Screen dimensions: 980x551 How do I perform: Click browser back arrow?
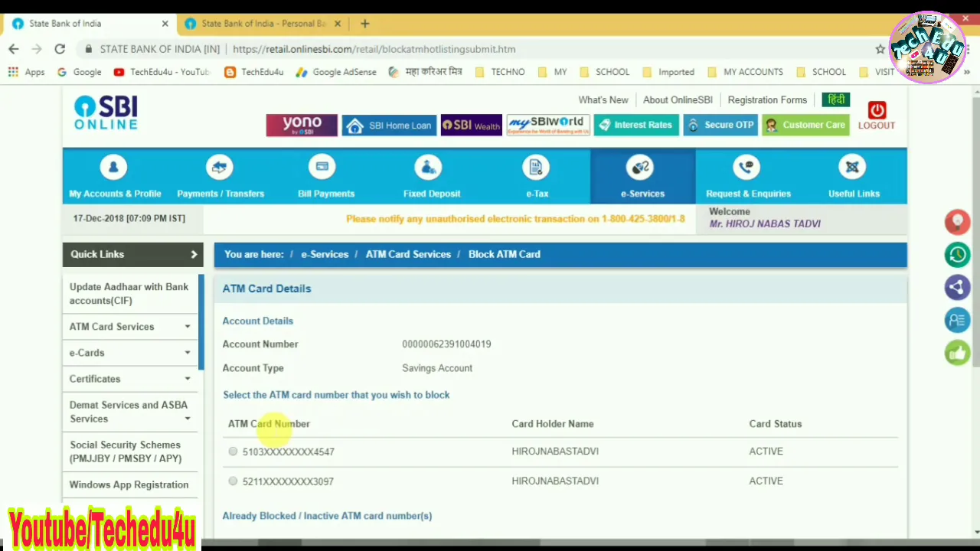tap(14, 49)
